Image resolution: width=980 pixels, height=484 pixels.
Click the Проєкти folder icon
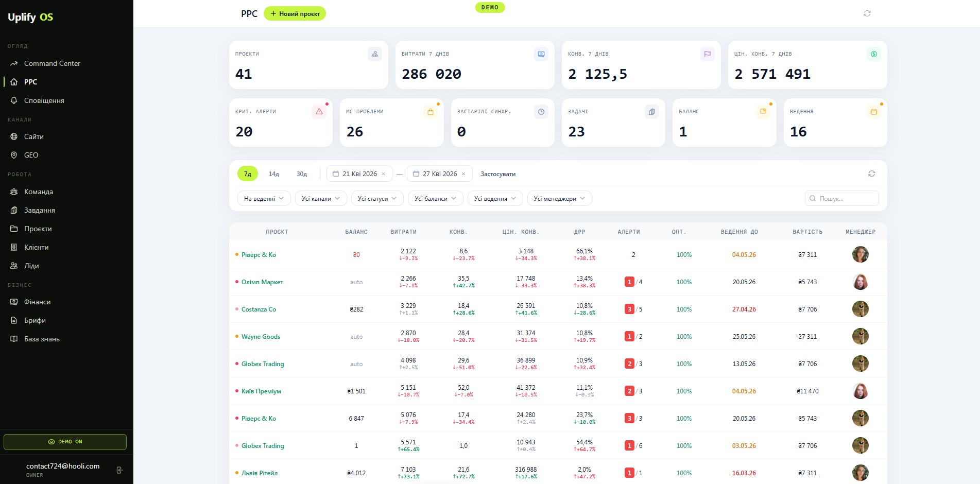point(14,229)
